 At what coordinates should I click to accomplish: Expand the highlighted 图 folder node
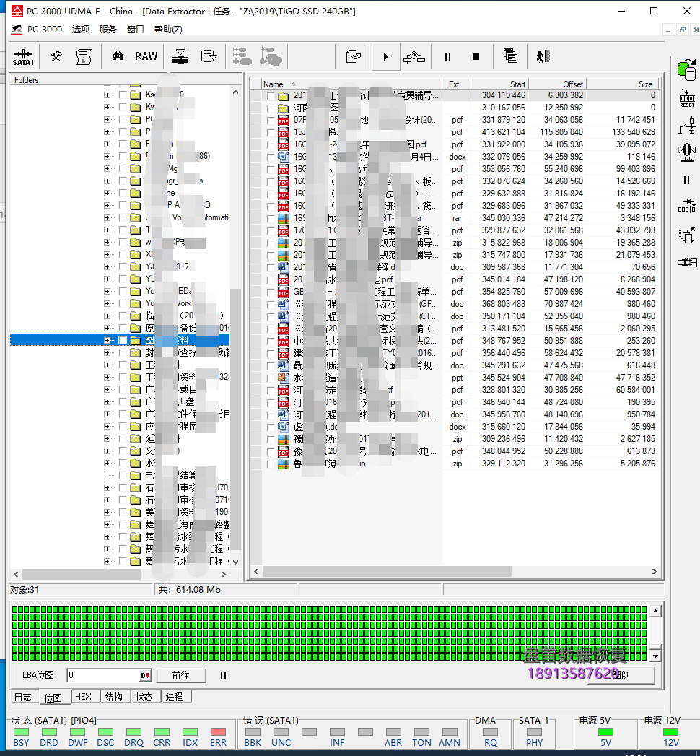[x=107, y=340]
